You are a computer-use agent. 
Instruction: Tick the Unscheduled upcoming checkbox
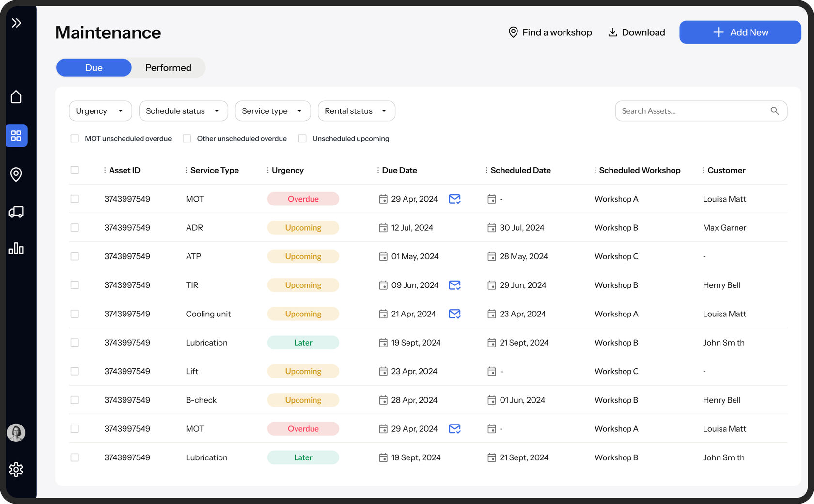coord(302,139)
